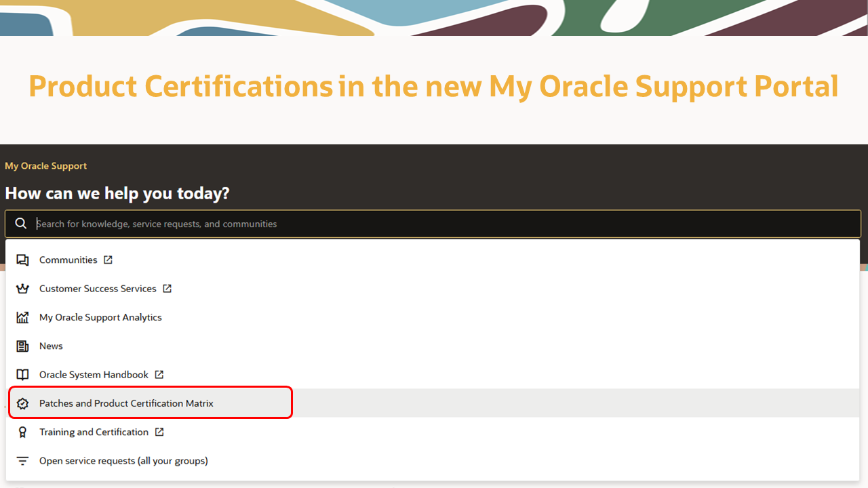
Task: Select the Oracle System Handbook book icon
Action: click(22, 374)
